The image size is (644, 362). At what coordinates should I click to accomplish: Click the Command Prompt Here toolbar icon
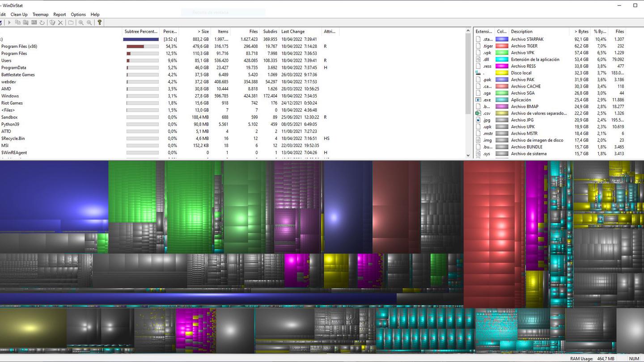tap(34, 22)
